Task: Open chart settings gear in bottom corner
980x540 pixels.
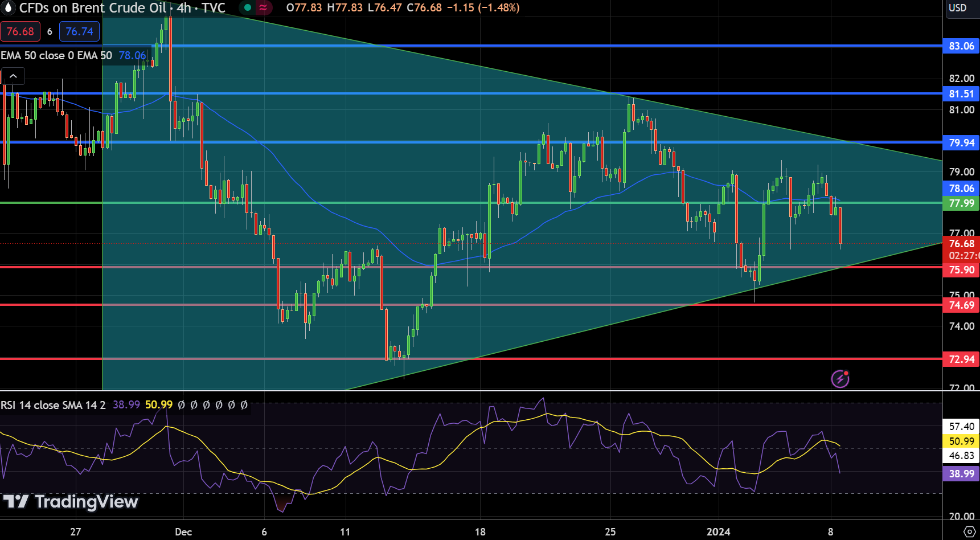Action: click(969, 531)
